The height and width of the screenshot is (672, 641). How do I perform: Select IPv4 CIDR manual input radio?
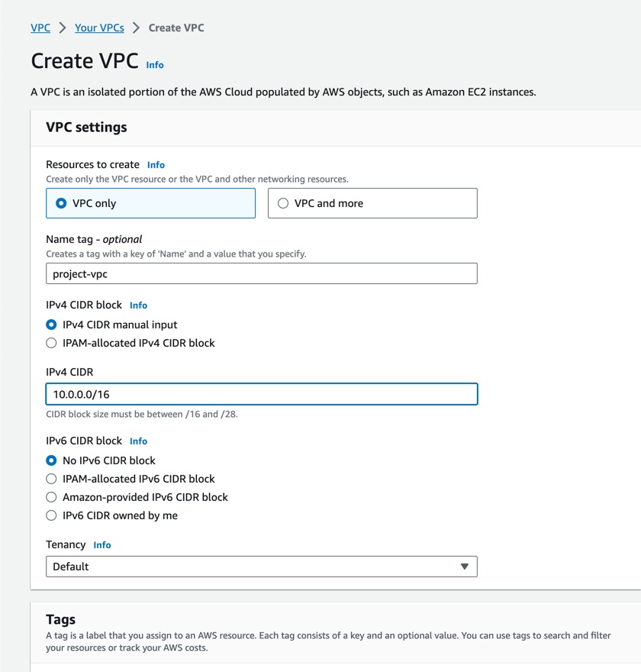tap(51, 325)
